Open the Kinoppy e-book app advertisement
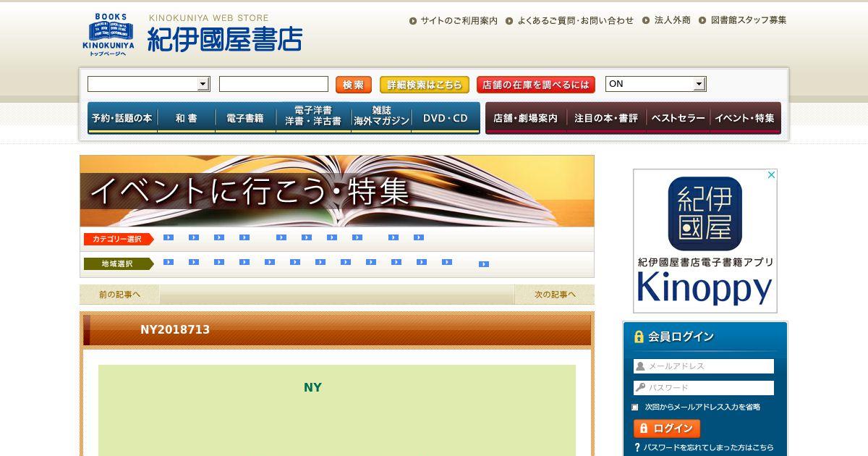This screenshot has width=868, height=456. tap(705, 241)
